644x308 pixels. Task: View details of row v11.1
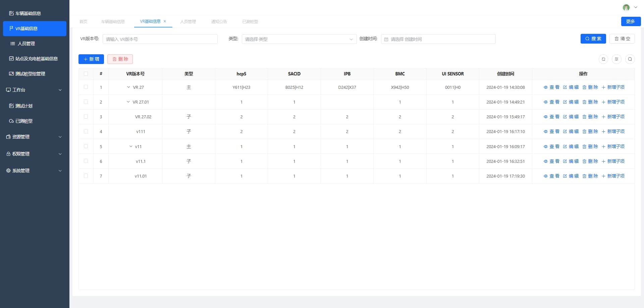pos(551,161)
